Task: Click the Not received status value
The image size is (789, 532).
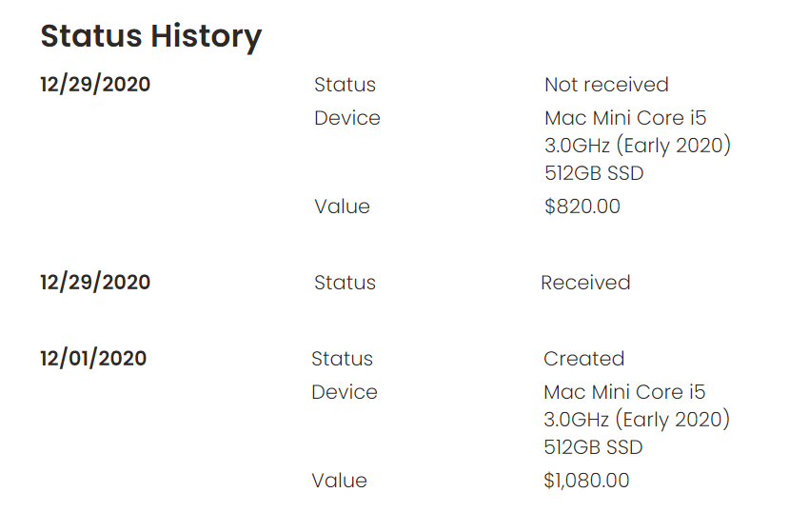Action: (606, 85)
